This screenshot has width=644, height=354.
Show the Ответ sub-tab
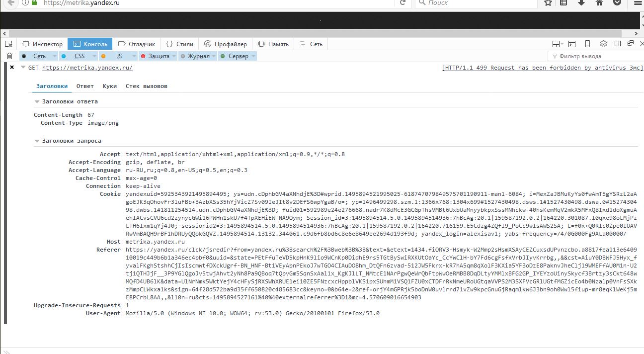85,86
